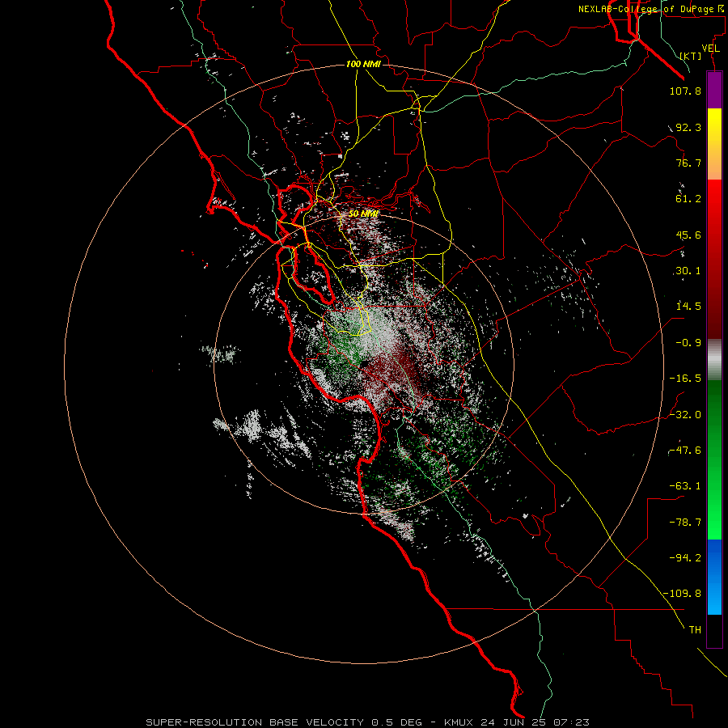Image resolution: width=728 pixels, height=728 pixels.
Task: Select the -32.0 velocity scale value
Action: tap(685, 415)
